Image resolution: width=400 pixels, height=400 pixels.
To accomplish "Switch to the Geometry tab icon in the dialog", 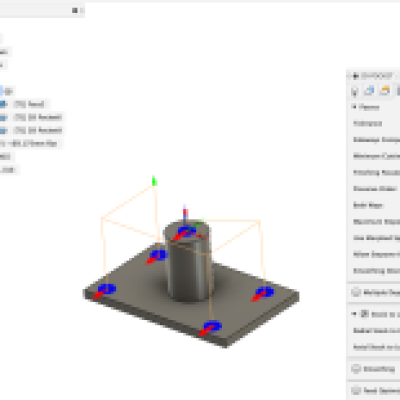I will [x=369, y=90].
